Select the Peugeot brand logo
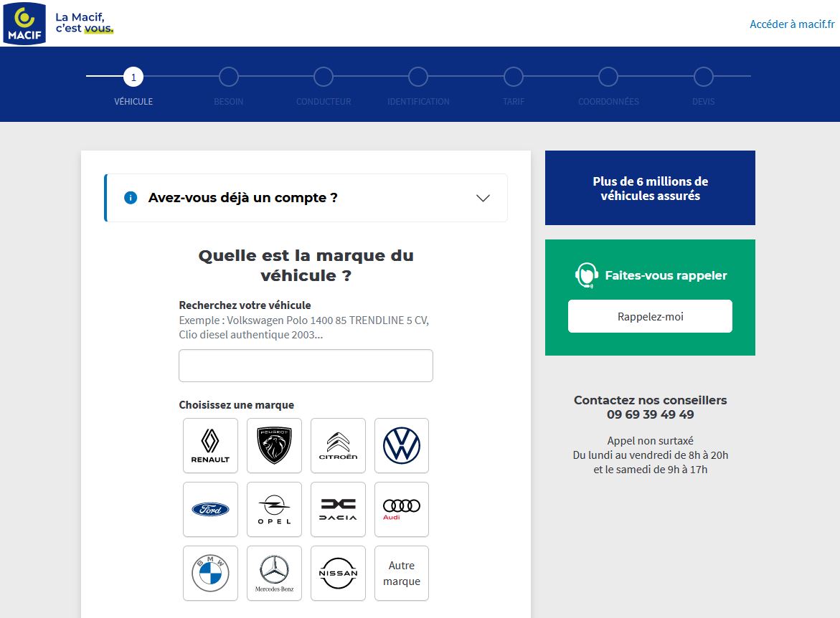 [x=273, y=445]
